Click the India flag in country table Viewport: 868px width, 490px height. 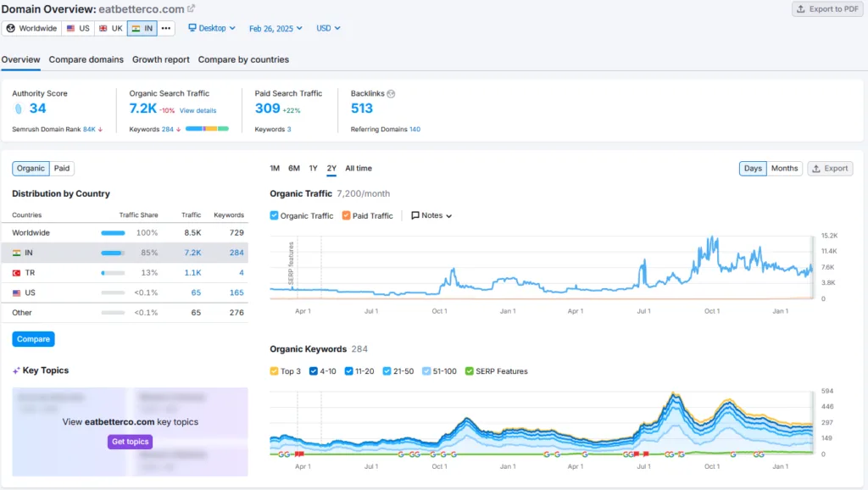pos(17,253)
